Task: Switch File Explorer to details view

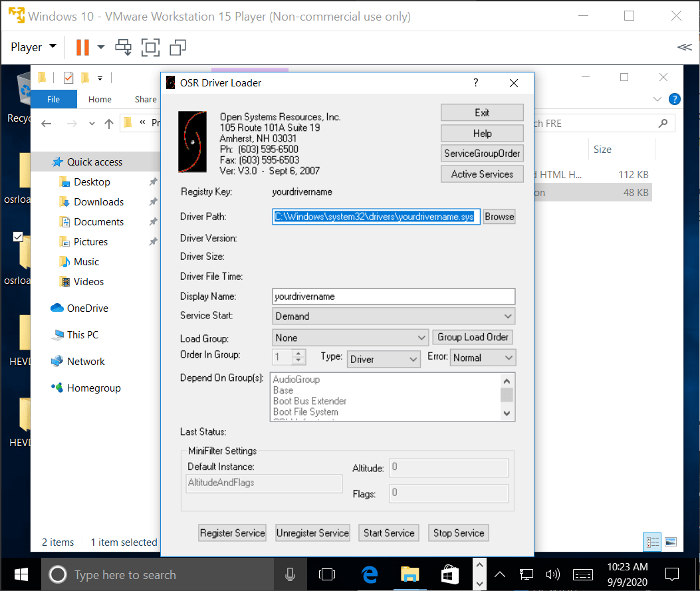Action: click(x=652, y=542)
